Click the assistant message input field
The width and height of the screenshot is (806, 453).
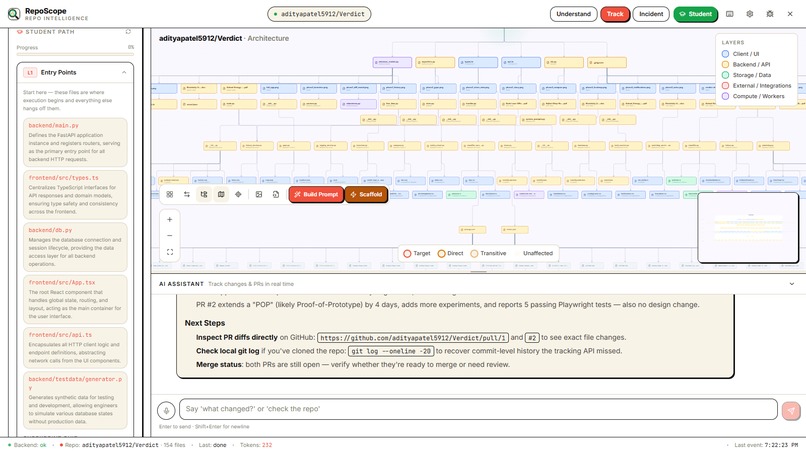(x=478, y=409)
